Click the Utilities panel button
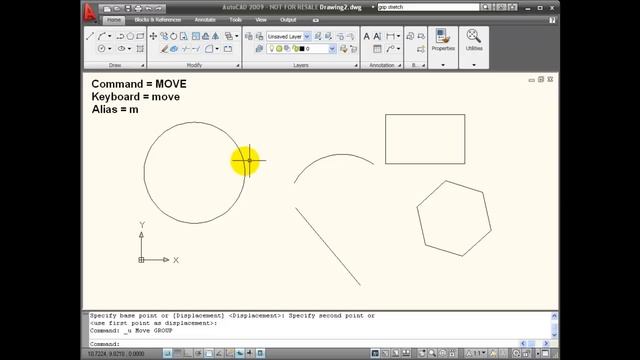This screenshot has width=640, height=360. pyautogui.click(x=474, y=40)
